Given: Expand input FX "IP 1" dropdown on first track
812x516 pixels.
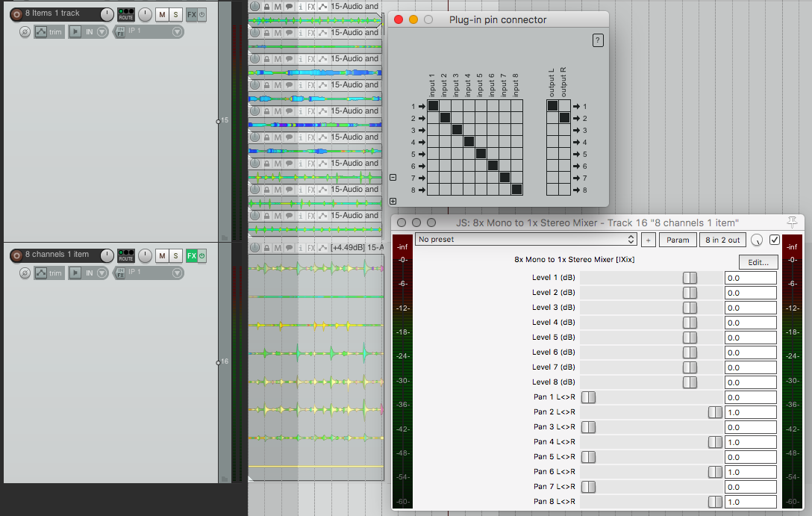Looking at the screenshot, I should tap(177, 32).
